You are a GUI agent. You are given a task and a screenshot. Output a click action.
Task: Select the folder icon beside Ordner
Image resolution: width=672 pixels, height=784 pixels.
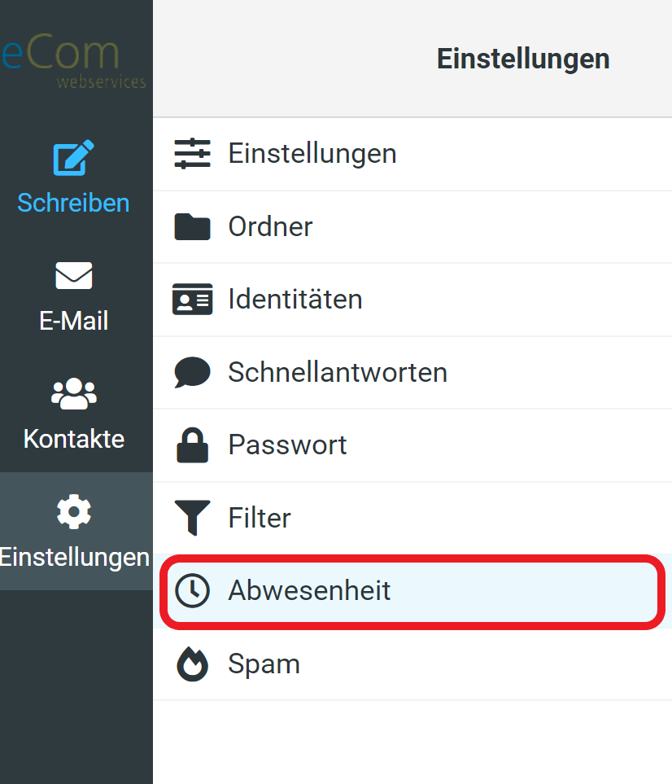coord(192,226)
